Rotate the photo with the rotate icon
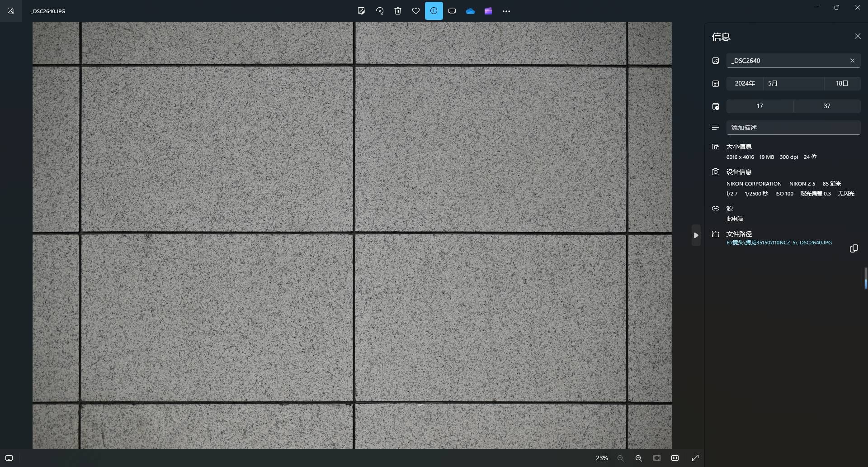 (x=380, y=11)
